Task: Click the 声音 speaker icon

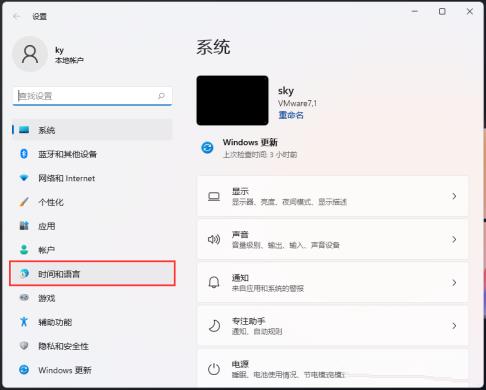Action: tap(214, 239)
